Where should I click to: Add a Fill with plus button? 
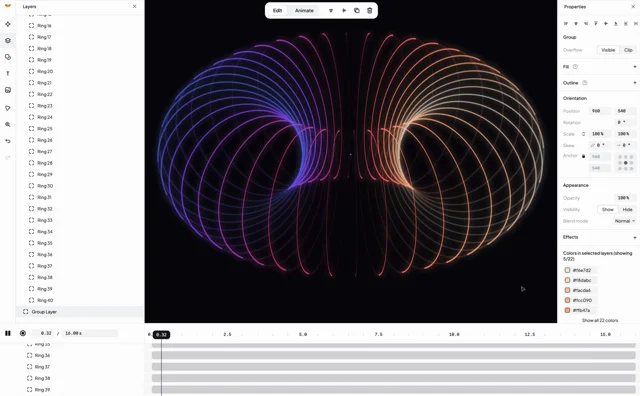tap(635, 67)
